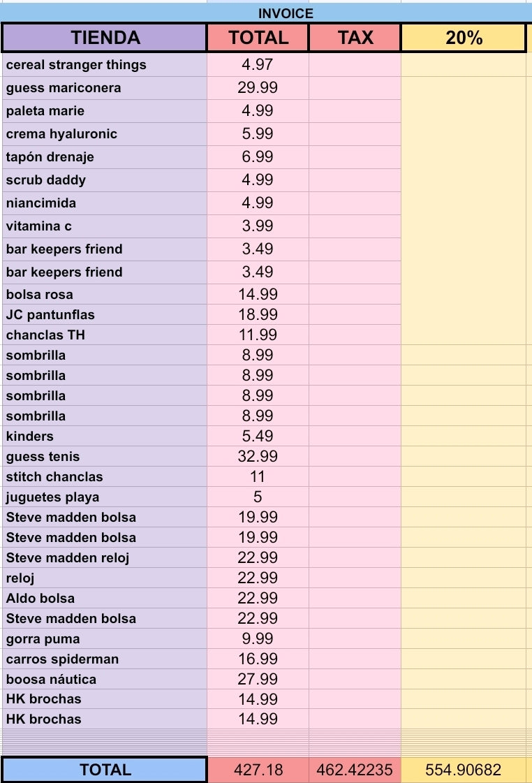Viewport: 532px width, 783px height.
Task: Select the Aldo bolsa cell
Action: click(x=105, y=598)
